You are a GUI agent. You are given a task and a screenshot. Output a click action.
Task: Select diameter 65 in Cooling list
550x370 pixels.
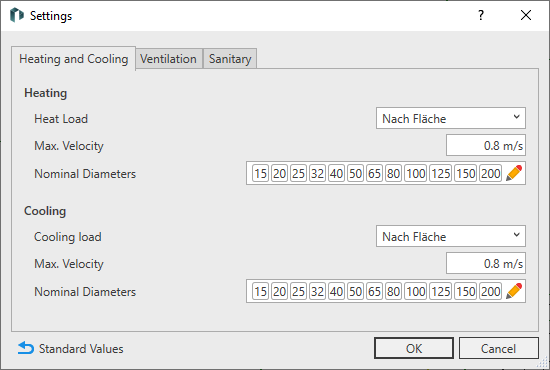374,291
